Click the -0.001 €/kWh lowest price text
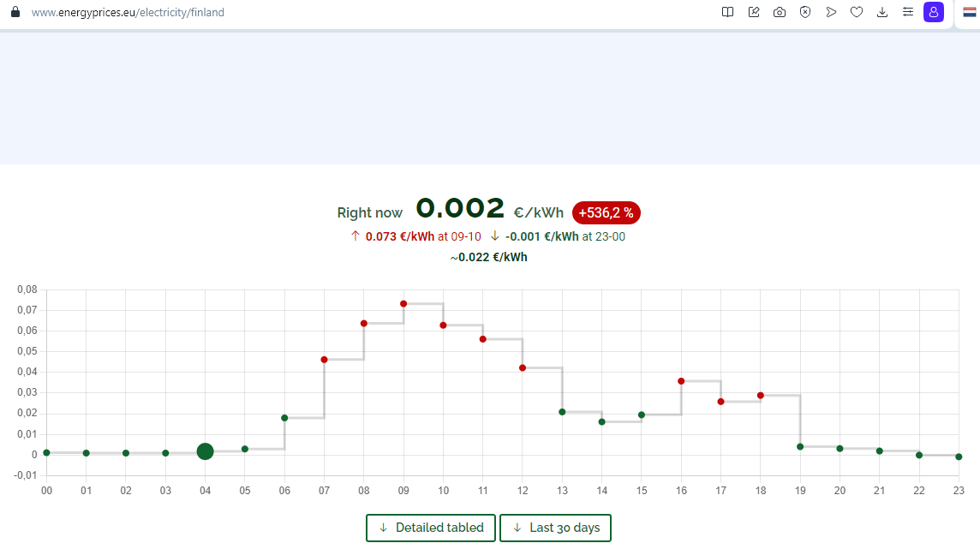The image size is (980, 549). [x=542, y=236]
